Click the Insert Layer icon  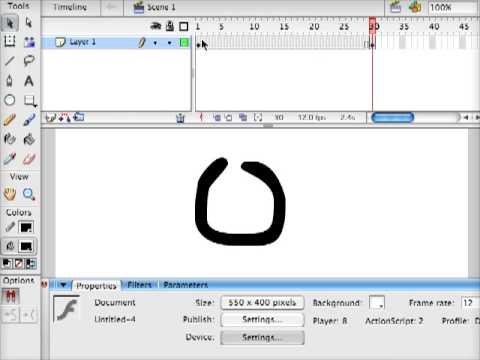(x=51, y=117)
